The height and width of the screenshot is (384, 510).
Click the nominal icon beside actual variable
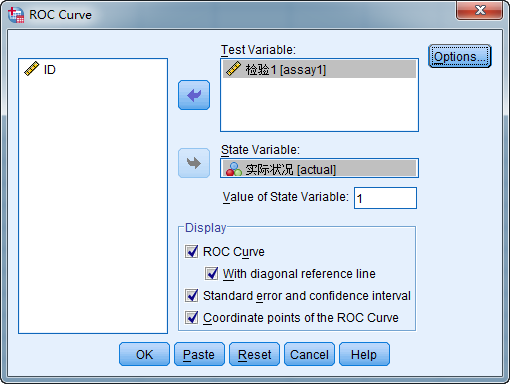click(234, 169)
